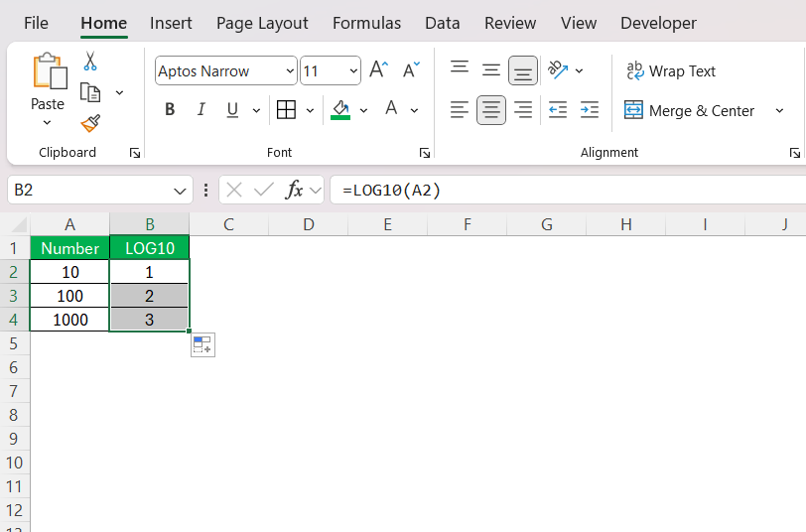Viewport: 806px width, 532px height.
Task: Open the File tab
Action: tap(36, 23)
